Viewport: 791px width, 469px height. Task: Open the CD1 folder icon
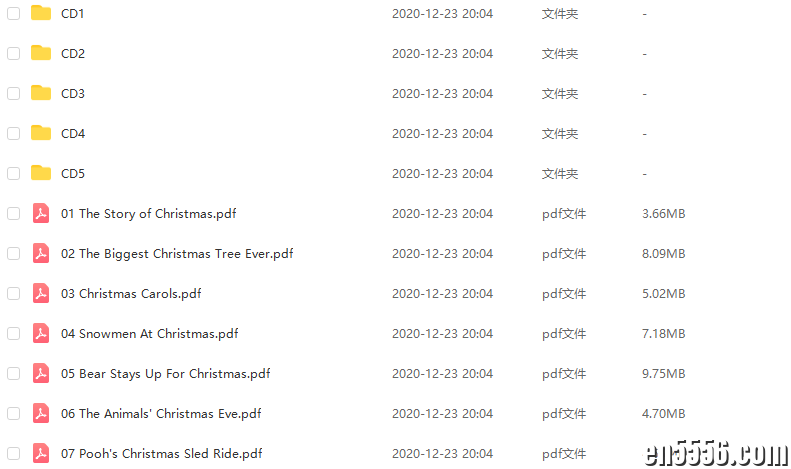(41, 13)
